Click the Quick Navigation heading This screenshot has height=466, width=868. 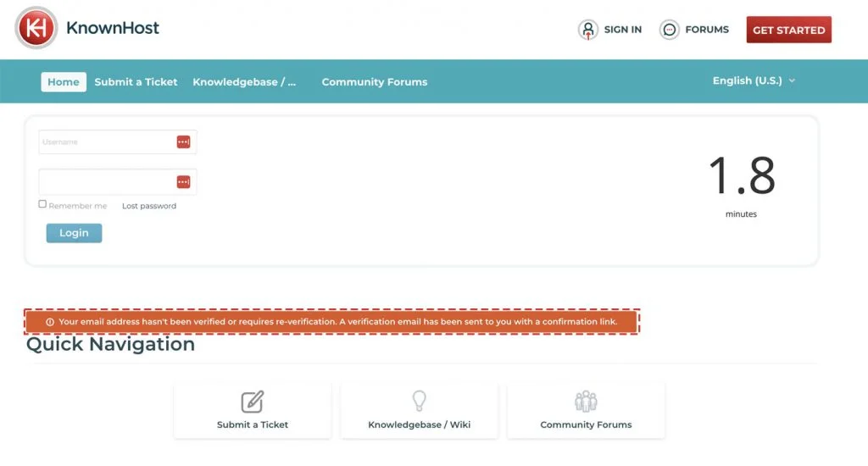111,344
